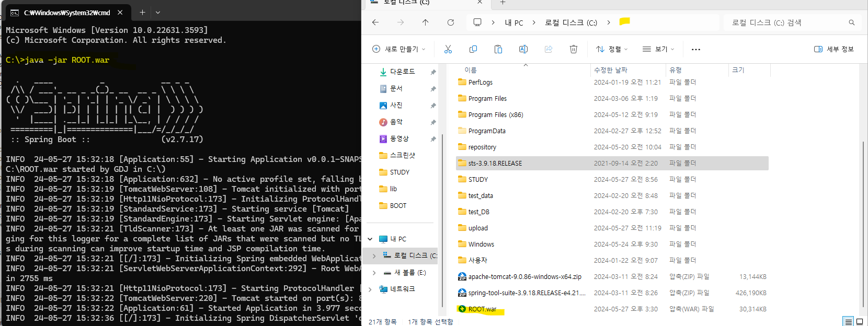Image resolution: width=868 pixels, height=326 pixels.
Task: Click the apache-tomcat zip file icon
Action: (x=462, y=276)
